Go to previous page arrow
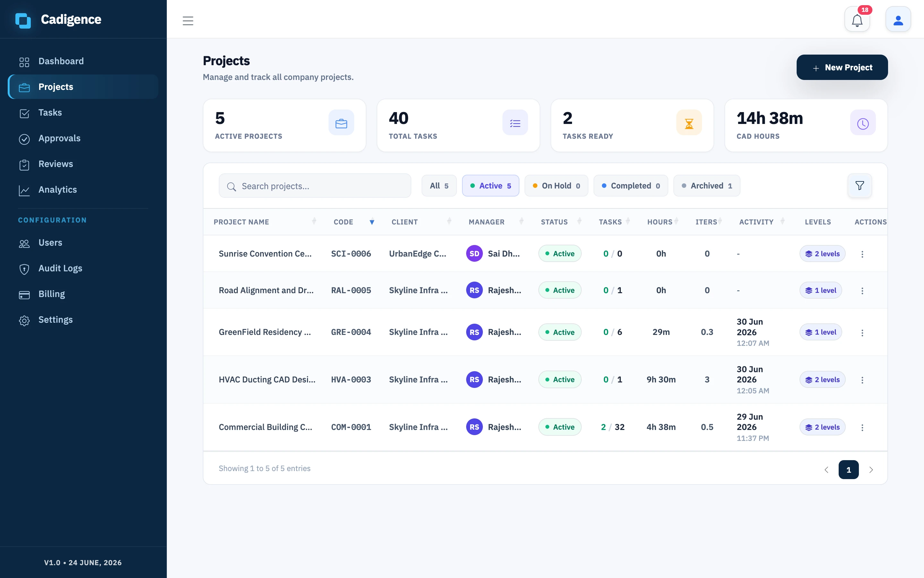This screenshot has width=924, height=578. tap(826, 470)
